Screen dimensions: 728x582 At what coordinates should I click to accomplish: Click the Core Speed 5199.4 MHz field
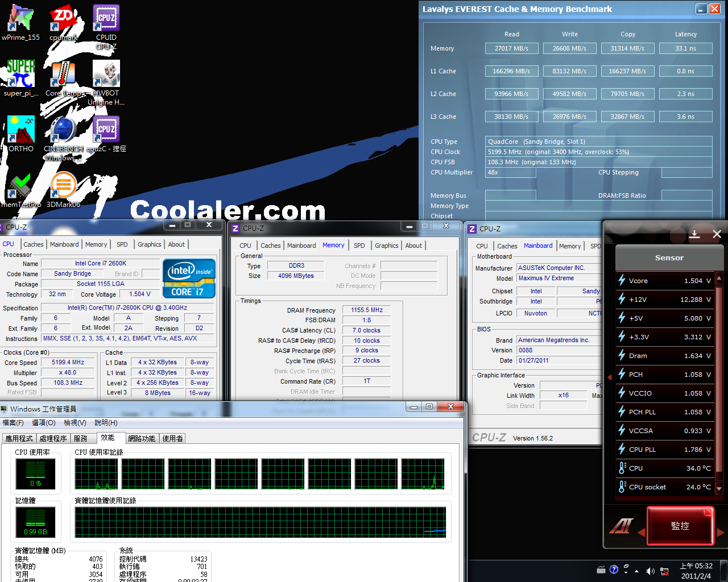68,362
